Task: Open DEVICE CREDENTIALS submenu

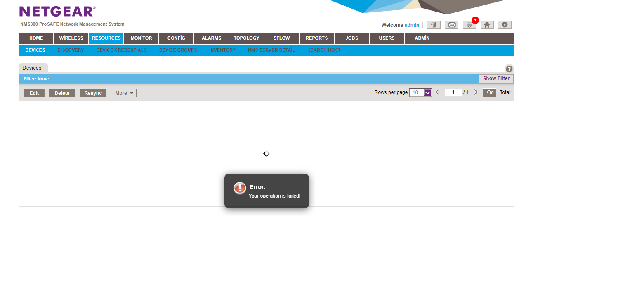Action: [122, 50]
